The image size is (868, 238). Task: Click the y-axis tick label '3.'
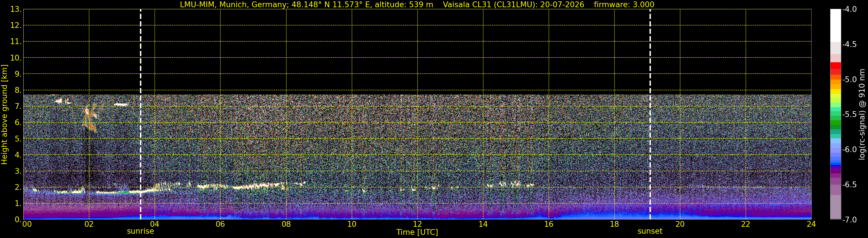point(18,171)
